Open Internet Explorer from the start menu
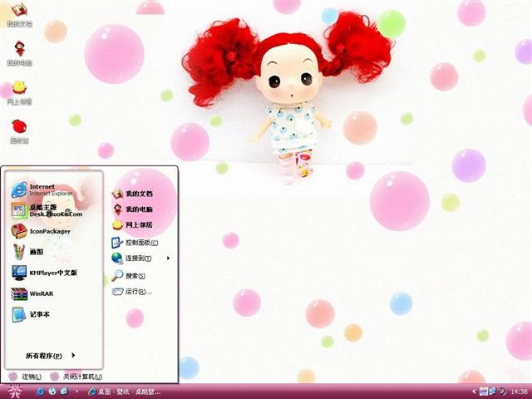 (x=42, y=190)
